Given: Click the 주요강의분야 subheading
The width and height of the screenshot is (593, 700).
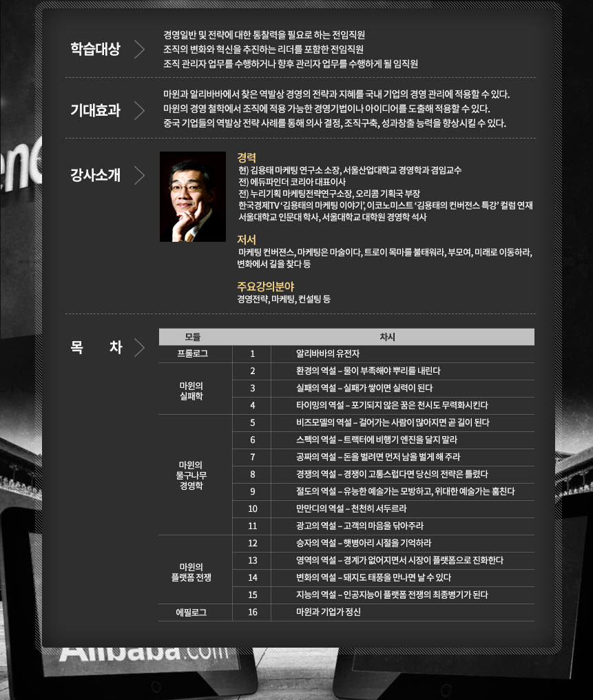Looking at the screenshot, I should [x=265, y=287].
